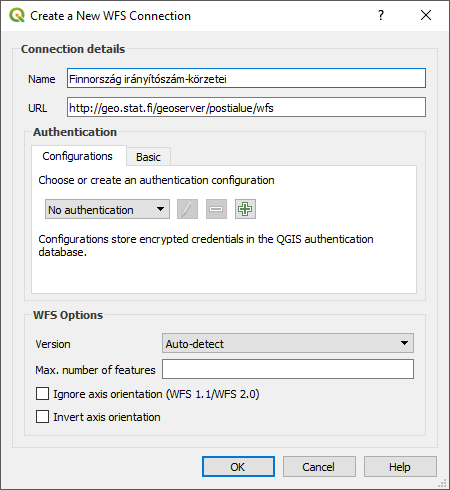The image size is (450, 490).
Task: Click the Version dropdown arrow
Action: (x=404, y=343)
